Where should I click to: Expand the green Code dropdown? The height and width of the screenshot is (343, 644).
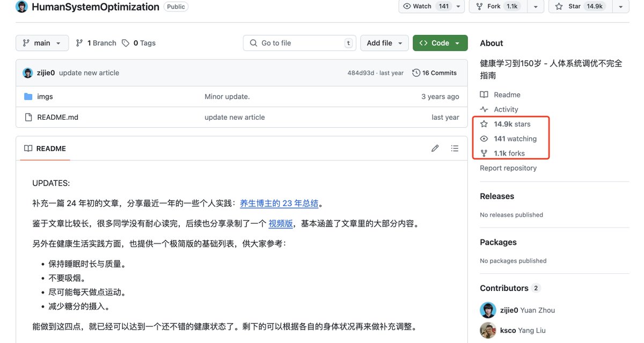click(x=440, y=43)
